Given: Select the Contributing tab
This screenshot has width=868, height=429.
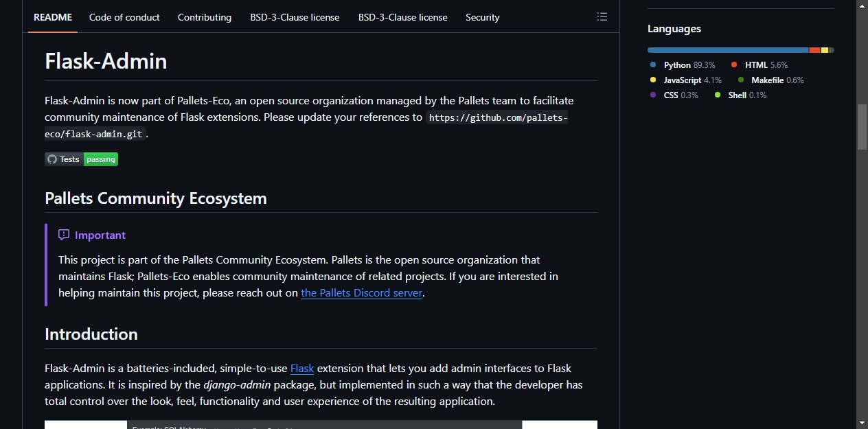Looking at the screenshot, I should point(205,17).
